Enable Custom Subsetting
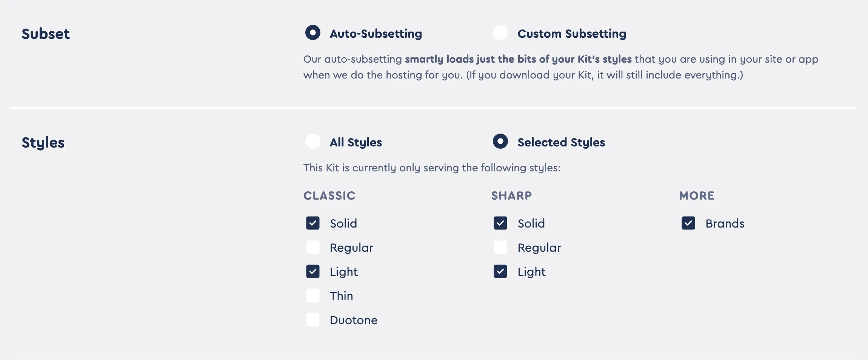 (x=501, y=33)
